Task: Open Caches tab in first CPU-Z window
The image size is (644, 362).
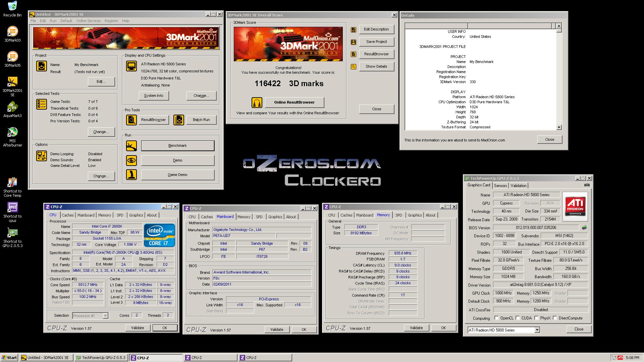Action: [67, 215]
